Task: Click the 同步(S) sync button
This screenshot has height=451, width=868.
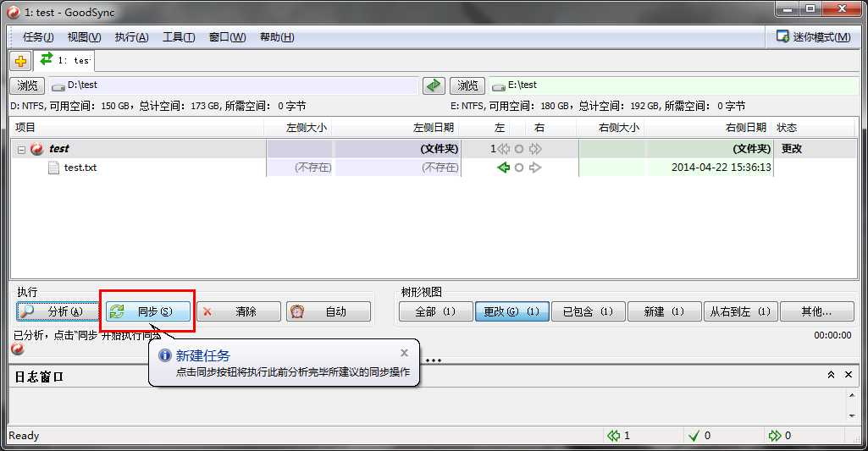Action: pyautogui.click(x=148, y=311)
